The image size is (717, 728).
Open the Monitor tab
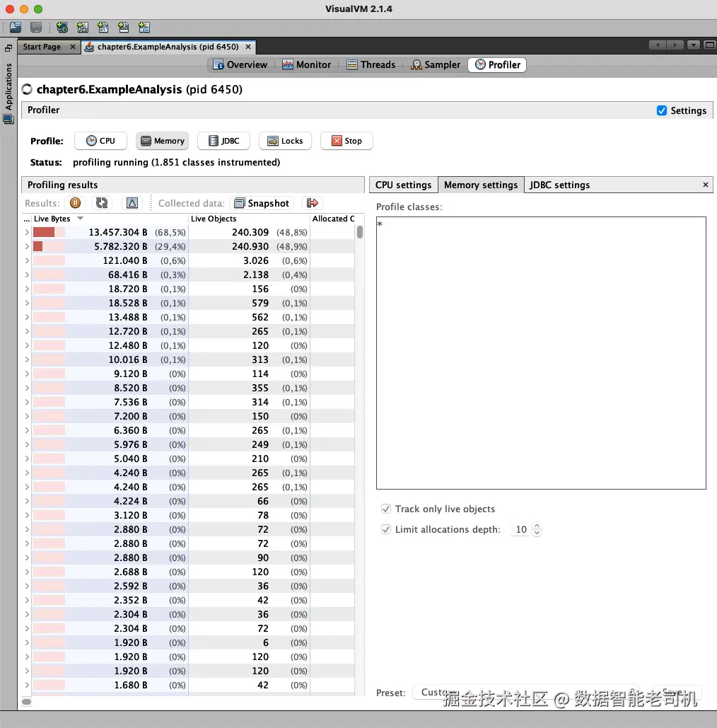(307, 64)
